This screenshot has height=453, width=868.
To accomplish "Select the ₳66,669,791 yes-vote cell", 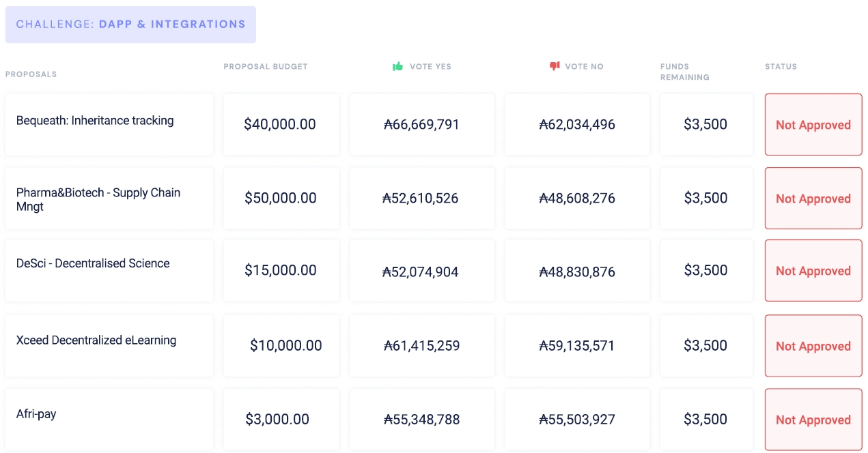I will (x=421, y=124).
